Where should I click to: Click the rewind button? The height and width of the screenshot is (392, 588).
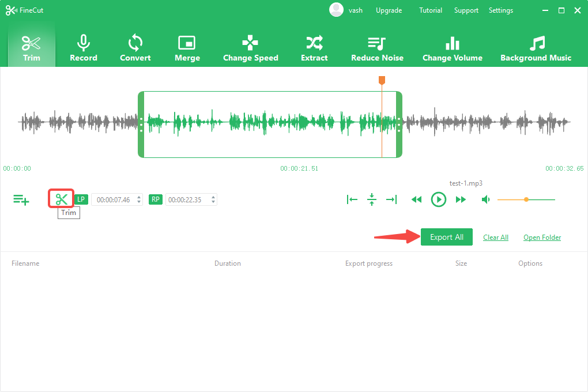416,199
